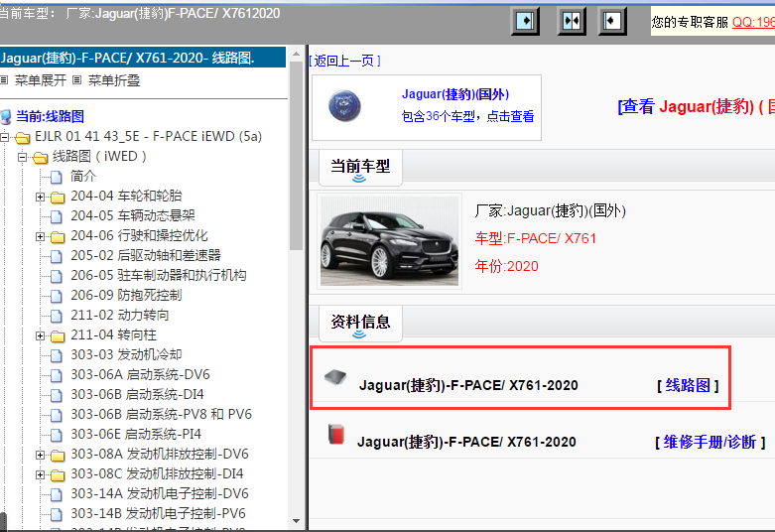Click the third pane-layout toolbar icon
The height and width of the screenshot is (532, 775).
click(x=612, y=21)
